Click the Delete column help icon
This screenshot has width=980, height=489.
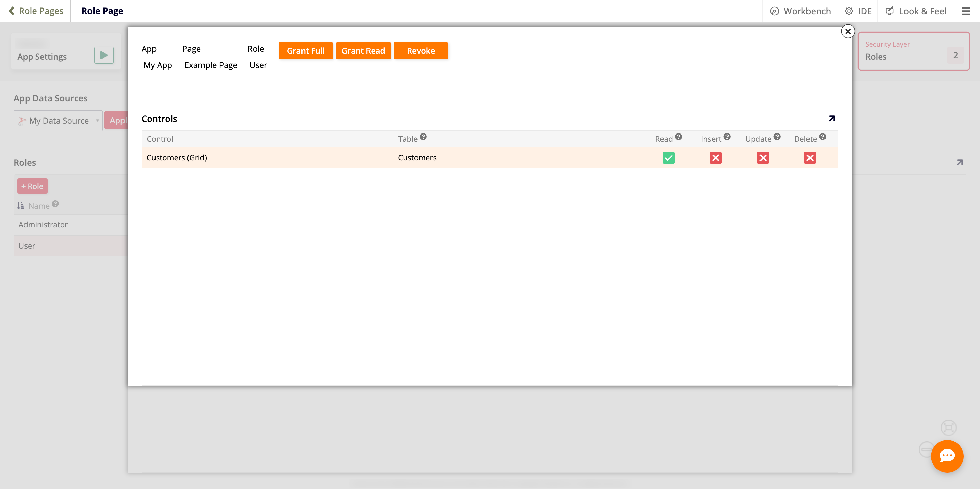click(822, 137)
